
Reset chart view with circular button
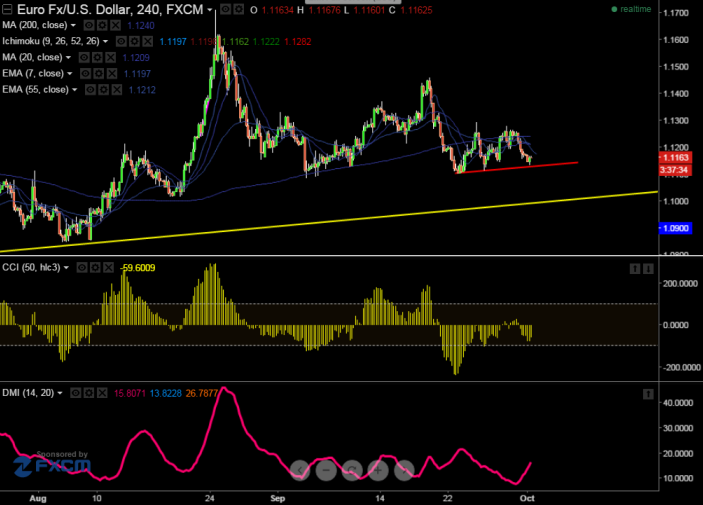(352, 470)
